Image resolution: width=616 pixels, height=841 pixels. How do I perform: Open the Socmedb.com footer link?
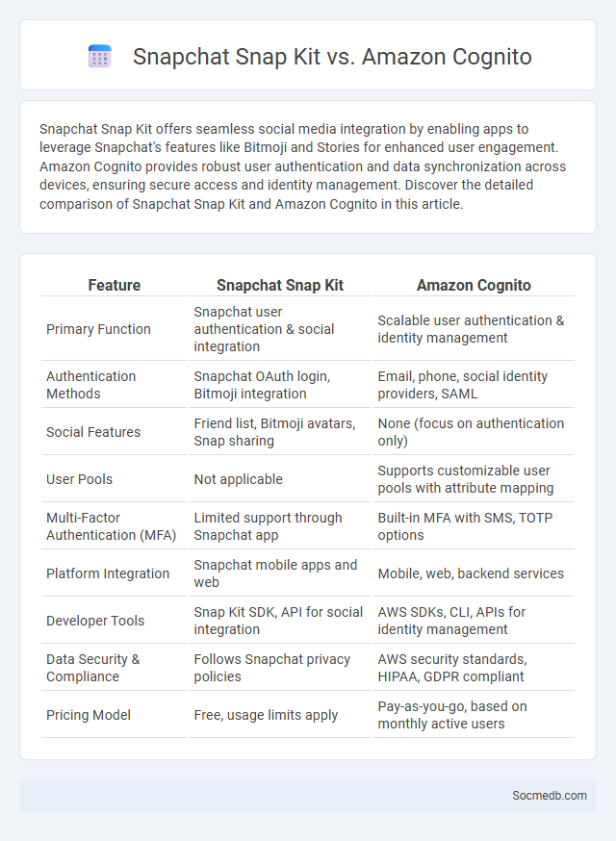[x=549, y=796]
